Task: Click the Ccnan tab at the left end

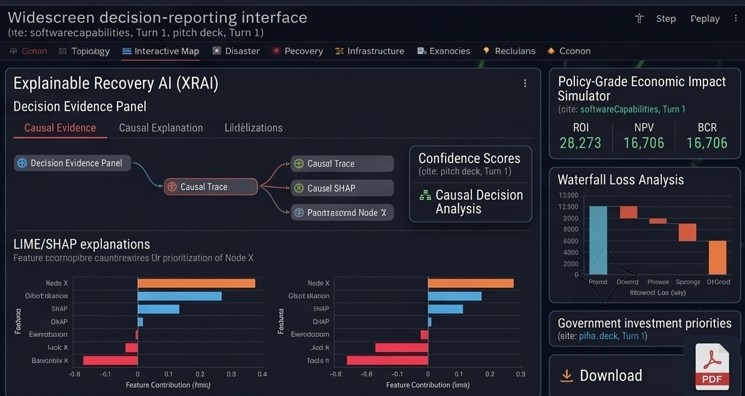Action: [x=28, y=51]
